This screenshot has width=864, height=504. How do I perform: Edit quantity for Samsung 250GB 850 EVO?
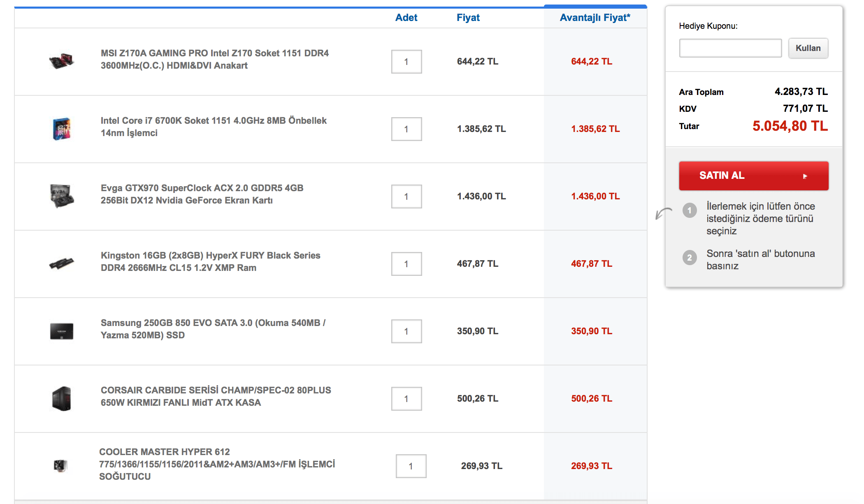406,331
